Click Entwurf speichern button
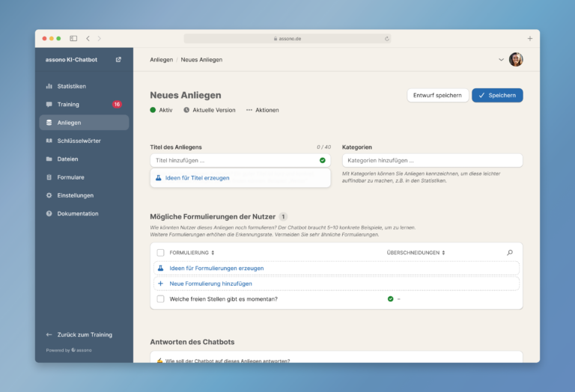 click(437, 95)
